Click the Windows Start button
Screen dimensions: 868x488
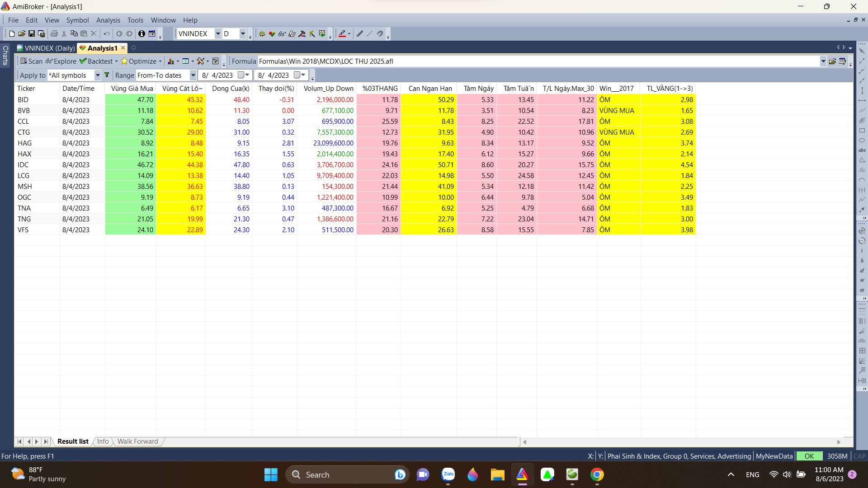click(271, 474)
